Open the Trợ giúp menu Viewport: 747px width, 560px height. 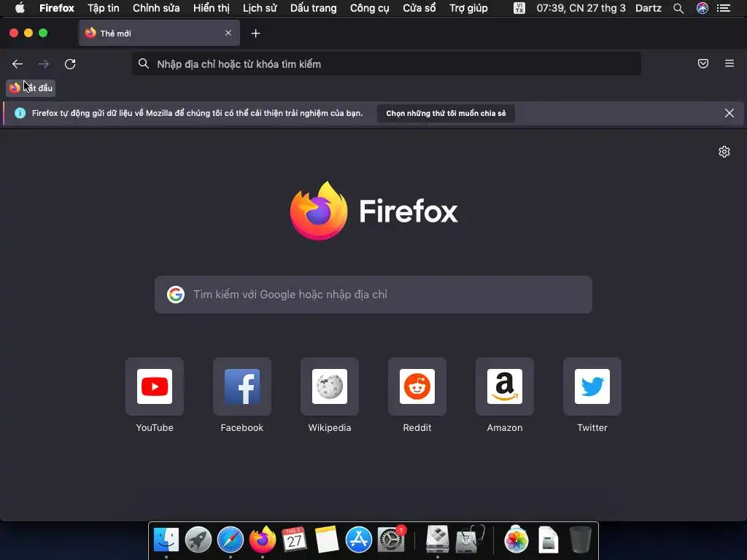(x=469, y=8)
